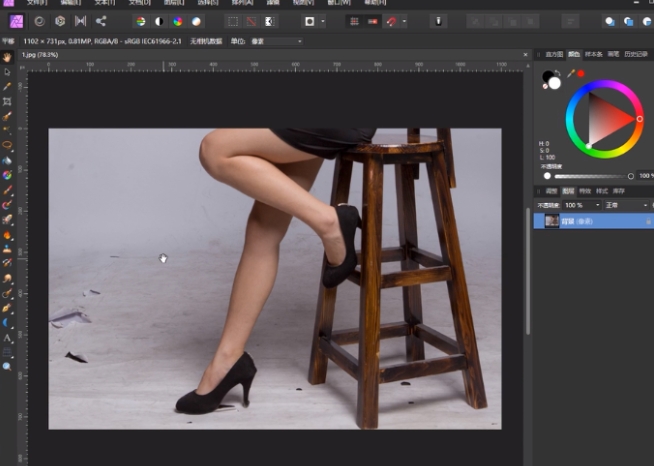Select the Freehand Selection lasso tool
The height and width of the screenshot is (466, 654).
[7, 145]
